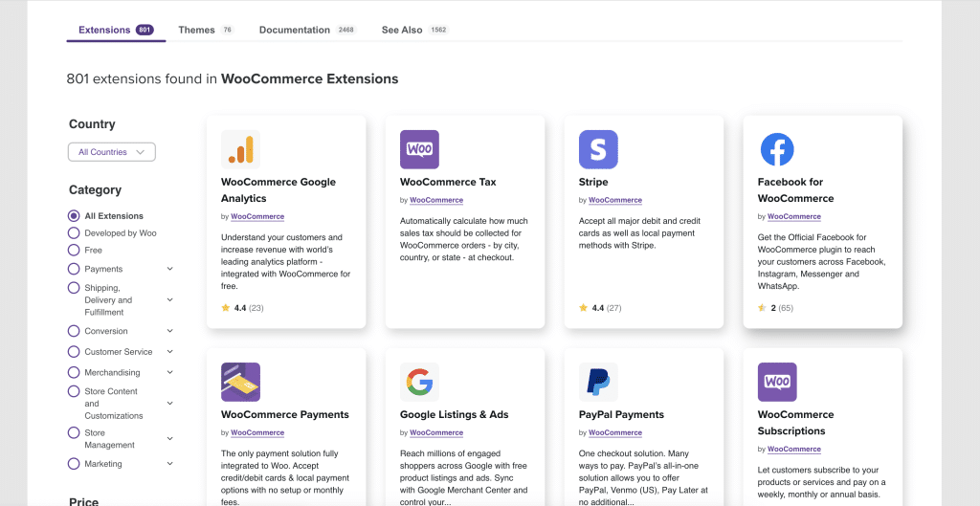Click the 'Country' sidebar heading
The width and height of the screenshot is (980, 506).
pyautogui.click(x=92, y=124)
